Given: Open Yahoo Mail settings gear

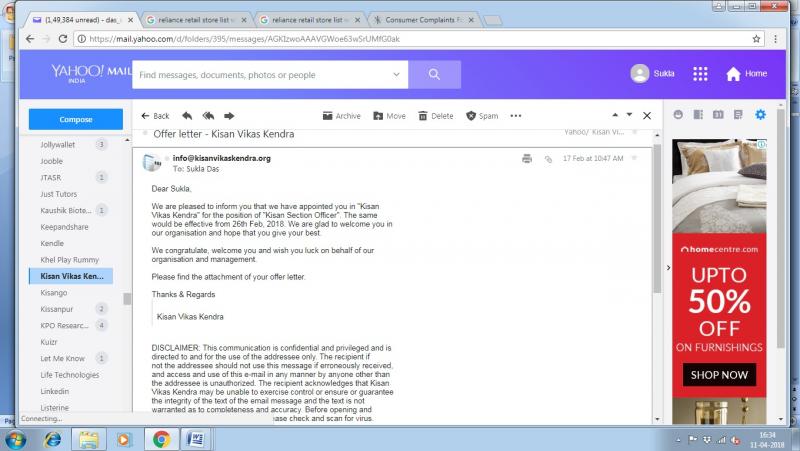Looking at the screenshot, I should click(760, 115).
